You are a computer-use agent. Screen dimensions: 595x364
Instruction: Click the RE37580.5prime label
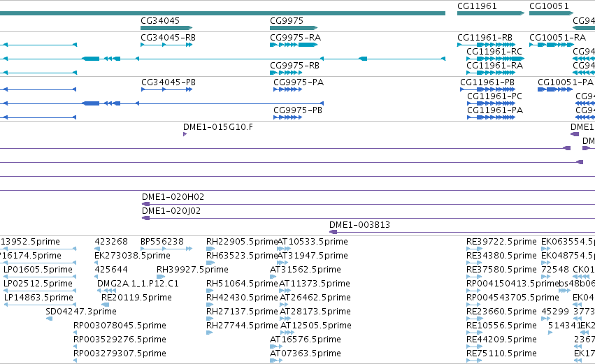(501, 270)
